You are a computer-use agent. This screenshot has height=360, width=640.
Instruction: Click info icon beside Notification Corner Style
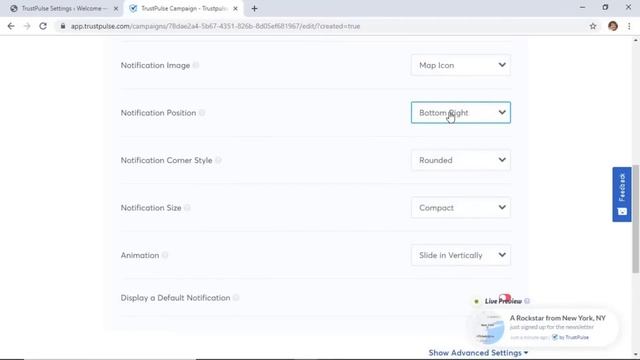tap(218, 160)
